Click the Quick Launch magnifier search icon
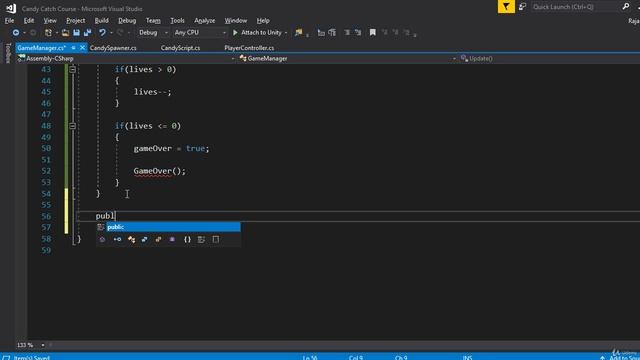The width and height of the screenshot is (640, 360). [x=626, y=7]
